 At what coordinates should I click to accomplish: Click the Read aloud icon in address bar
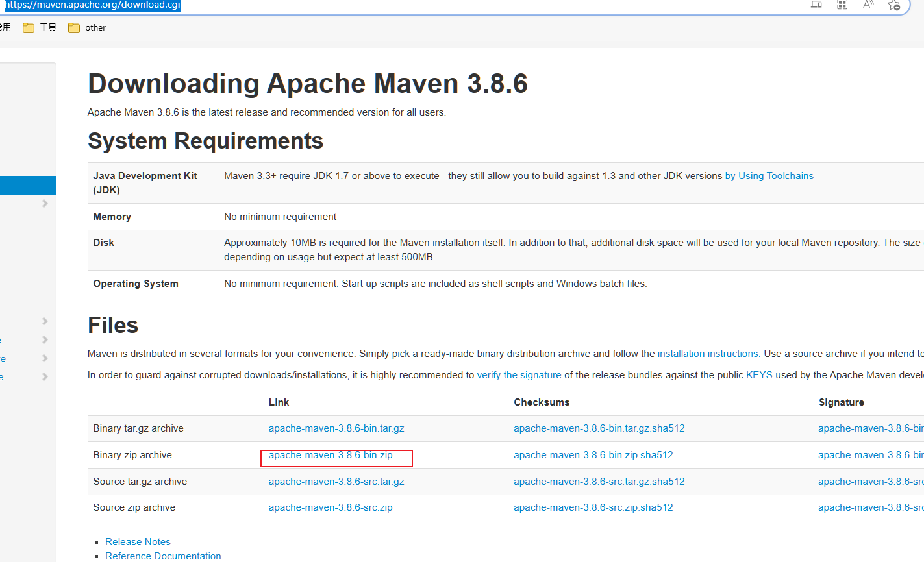(868, 5)
